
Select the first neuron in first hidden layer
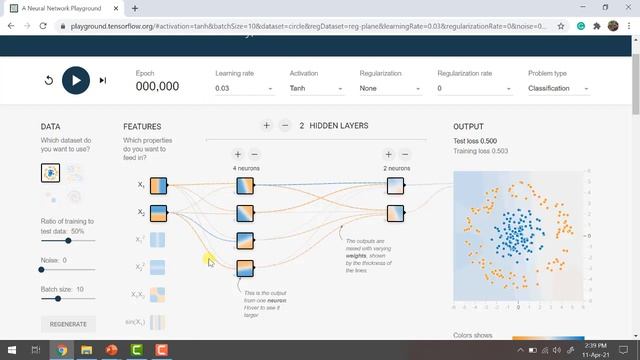(245, 185)
